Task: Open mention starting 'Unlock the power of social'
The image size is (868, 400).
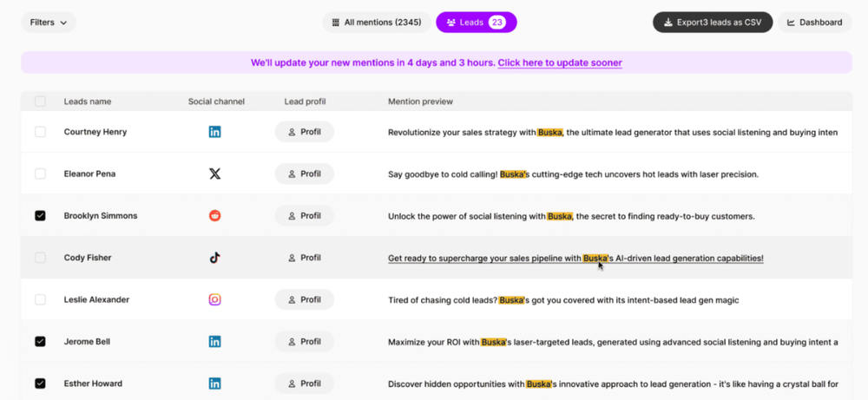Action: tap(571, 216)
